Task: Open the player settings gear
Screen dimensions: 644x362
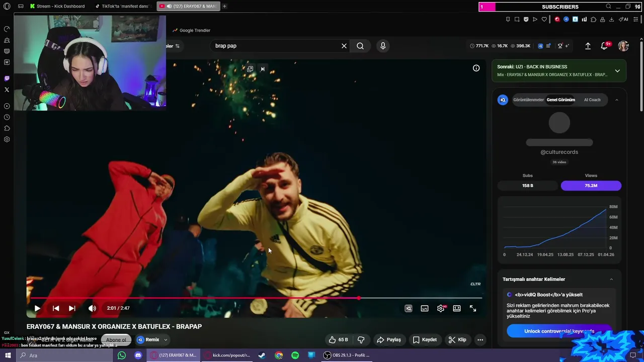Action: tap(441, 308)
